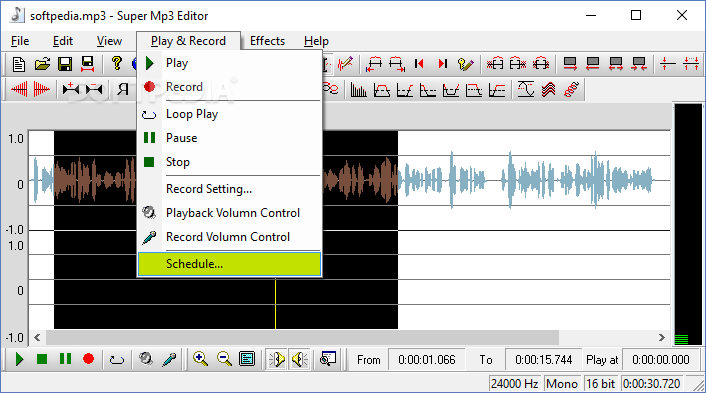This screenshot has width=706, height=393.
Task: Click the green Play button in the bottom toolbar
Action: click(x=19, y=359)
